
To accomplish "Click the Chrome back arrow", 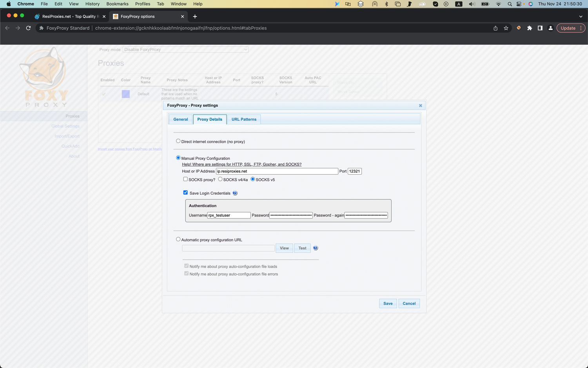I will point(7,28).
